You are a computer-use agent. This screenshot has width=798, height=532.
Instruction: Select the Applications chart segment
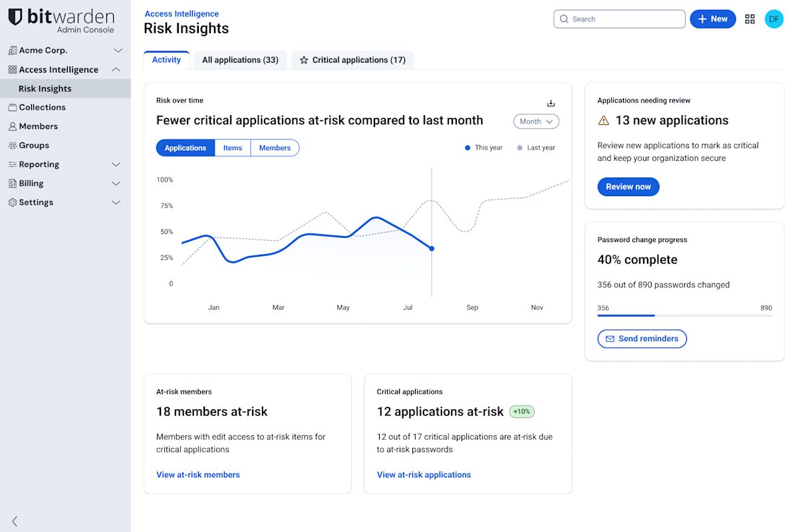pos(186,148)
